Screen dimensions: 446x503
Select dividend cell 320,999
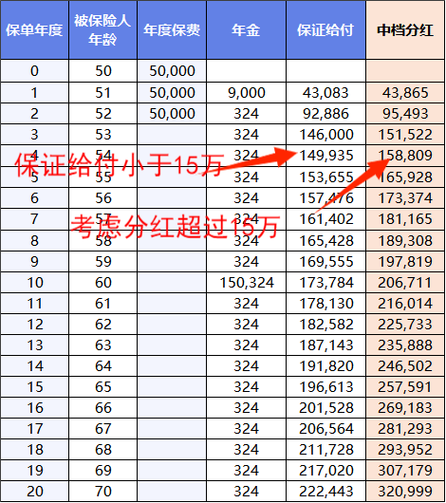click(405, 491)
